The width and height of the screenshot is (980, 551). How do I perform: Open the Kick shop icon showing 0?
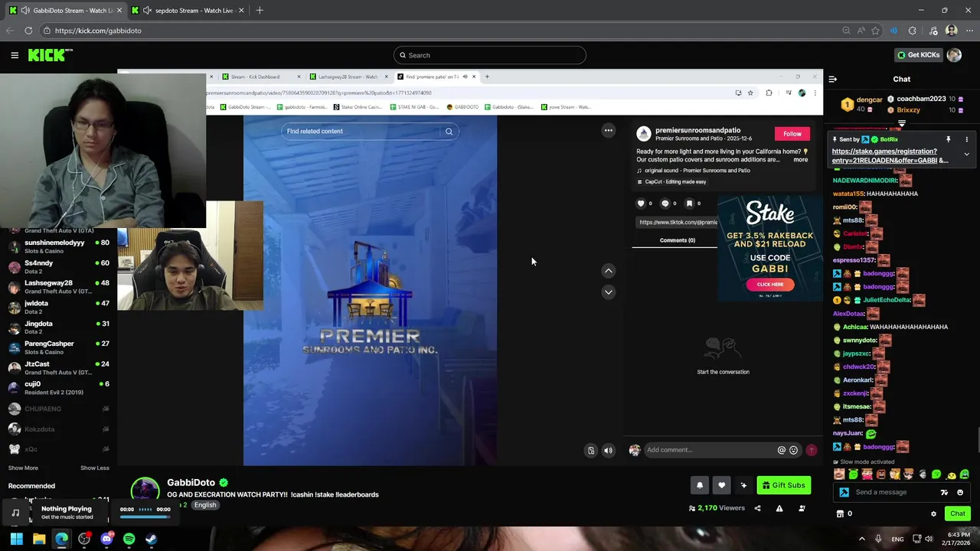[x=844, y=514]
